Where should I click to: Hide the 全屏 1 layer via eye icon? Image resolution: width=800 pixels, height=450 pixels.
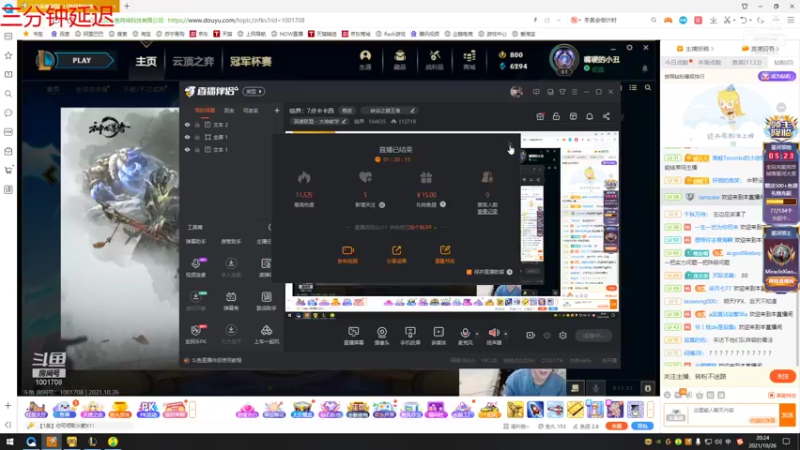coord(187,137)
